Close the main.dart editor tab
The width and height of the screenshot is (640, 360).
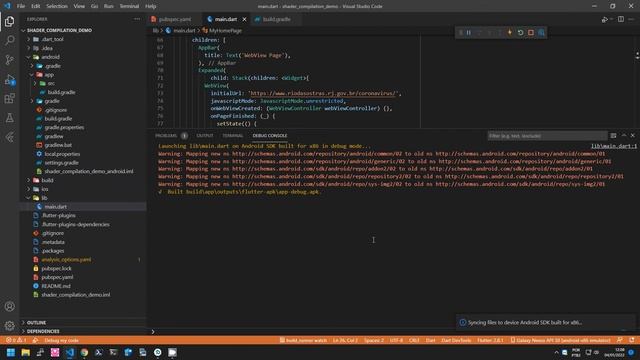coord(244,19)
